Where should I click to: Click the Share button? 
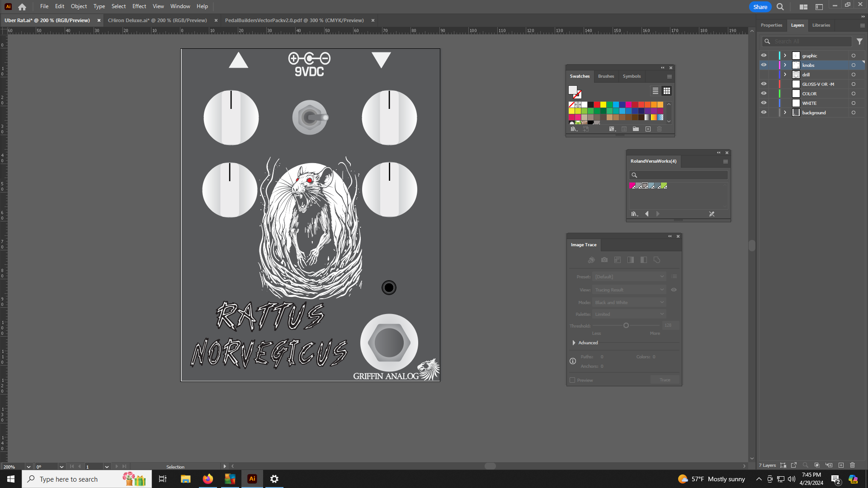(x=760, y=7)
